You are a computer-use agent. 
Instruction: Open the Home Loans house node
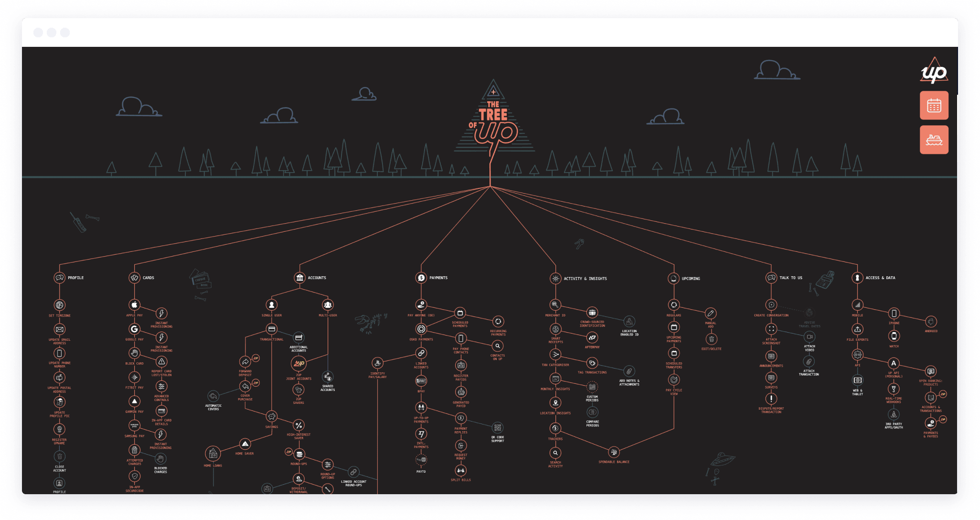pos(213,453)
